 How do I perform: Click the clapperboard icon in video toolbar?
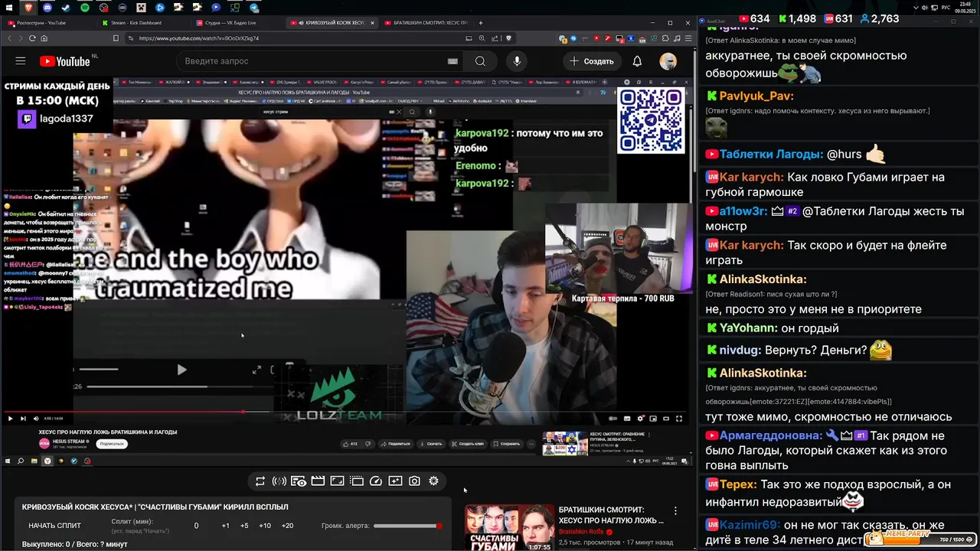(x=318, y=481)
